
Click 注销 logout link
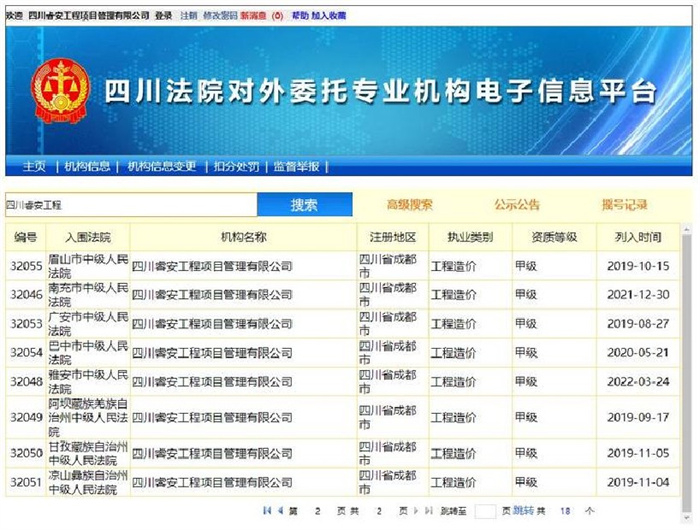[x=189, y=16]
